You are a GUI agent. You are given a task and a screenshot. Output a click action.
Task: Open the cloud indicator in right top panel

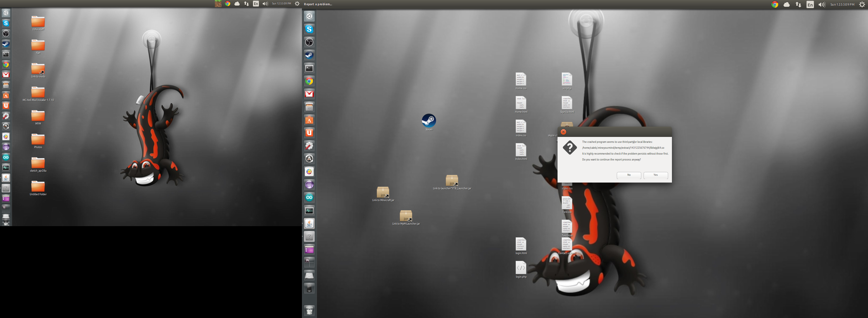pos(786,4)
